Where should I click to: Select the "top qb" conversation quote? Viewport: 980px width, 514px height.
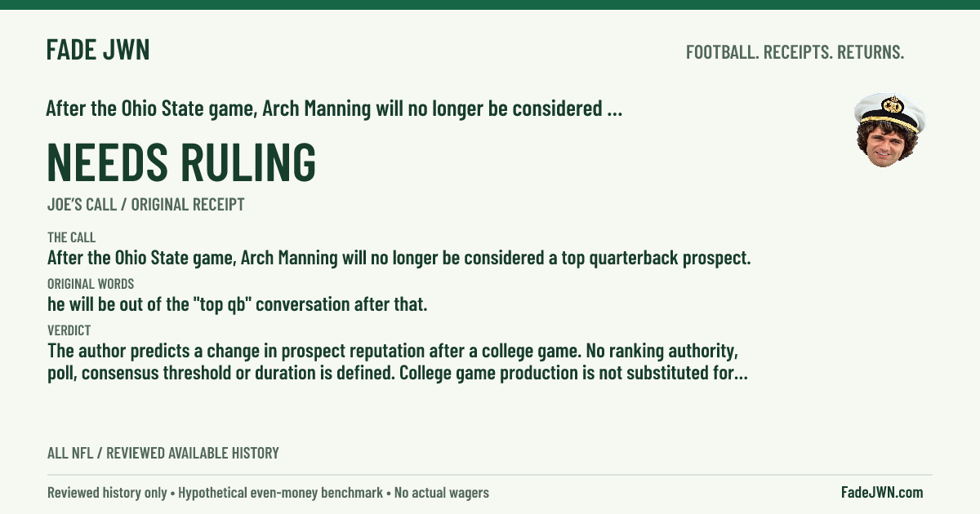pyautogui.click(x=237, y=305)
